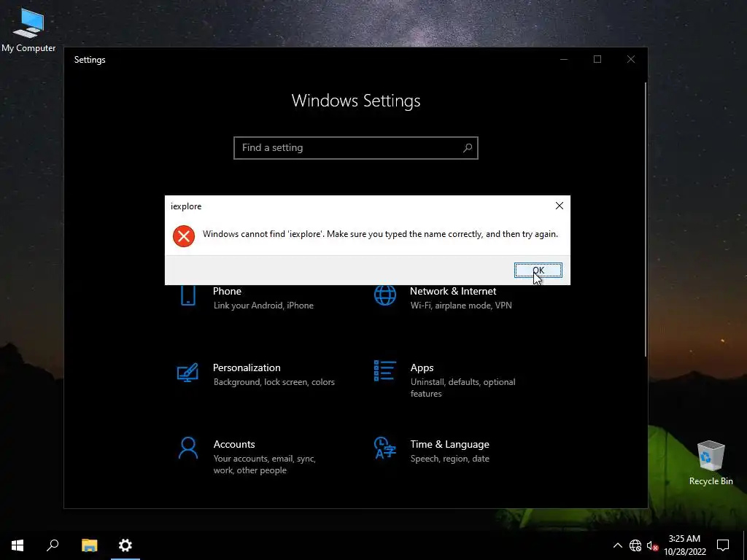This screenshot has height=560, width=747.
Task: Click the Settings window scrollbar
Action: (646, 219)
